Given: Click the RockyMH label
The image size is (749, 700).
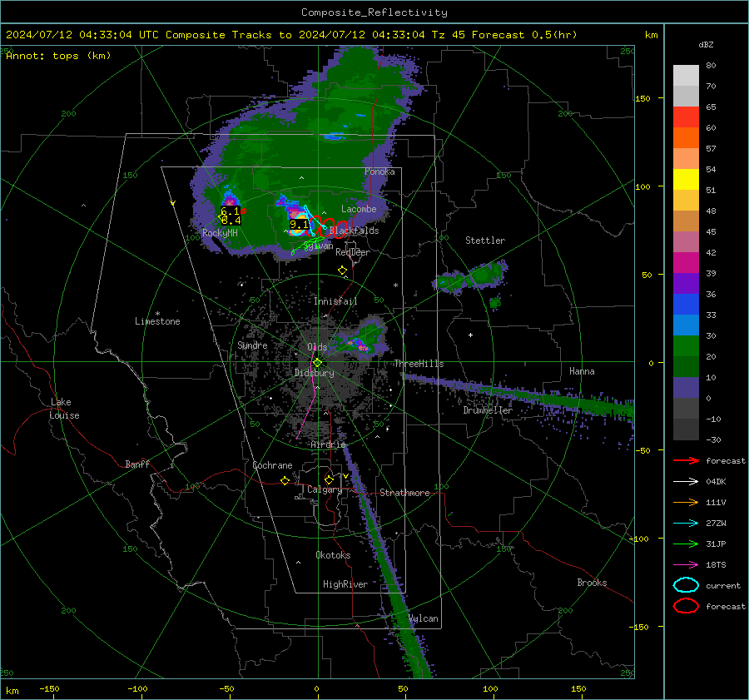Looking at the screenshot, I should (220, 233).
